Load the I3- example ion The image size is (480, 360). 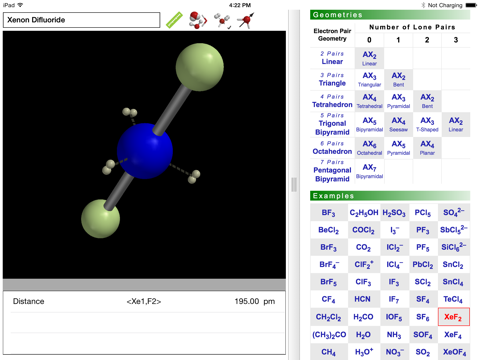click(394, 230)
